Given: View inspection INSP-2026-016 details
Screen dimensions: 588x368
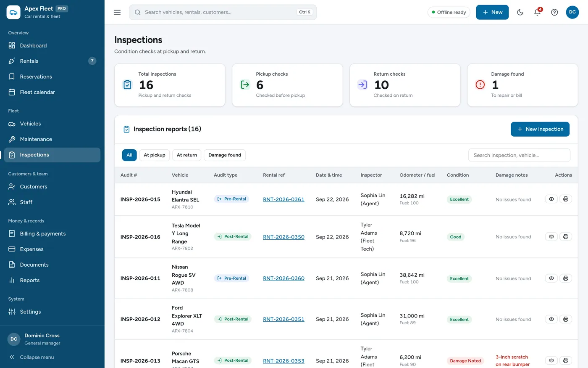Looking at the screenshot, I should tap(551, 236).
